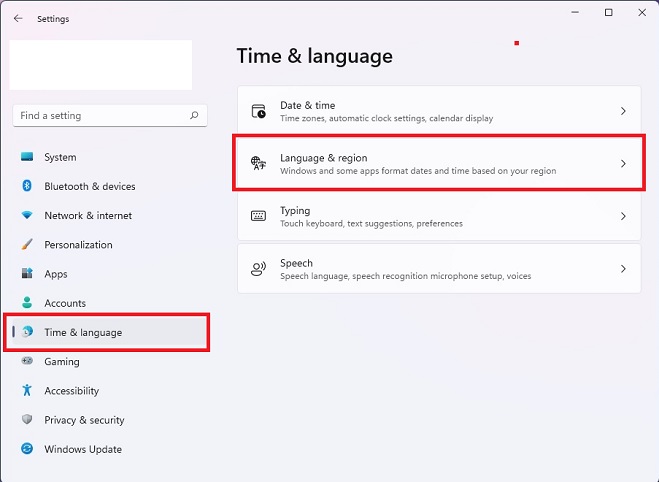659x482 pixels.
Task: Select Time & language label in sidebar
Action: [x=83, y=332]
